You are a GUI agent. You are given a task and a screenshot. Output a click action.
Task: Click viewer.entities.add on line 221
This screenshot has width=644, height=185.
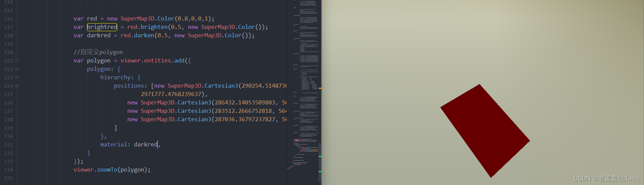153,60
